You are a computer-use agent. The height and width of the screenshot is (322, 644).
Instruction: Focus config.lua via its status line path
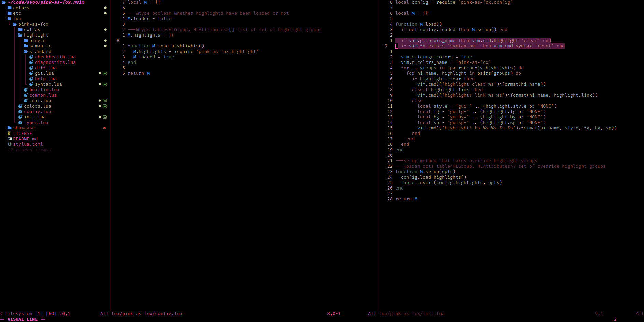click(147, 314)
